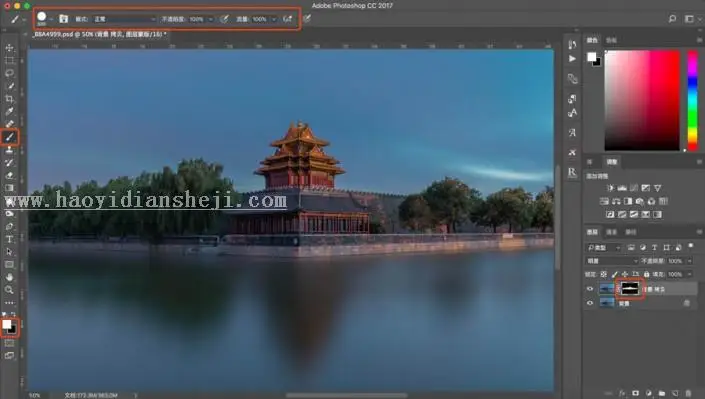Add a Brightness/Contrast adjustment
The height and width of the screenshot is (399, 705).
coord(611,188)
